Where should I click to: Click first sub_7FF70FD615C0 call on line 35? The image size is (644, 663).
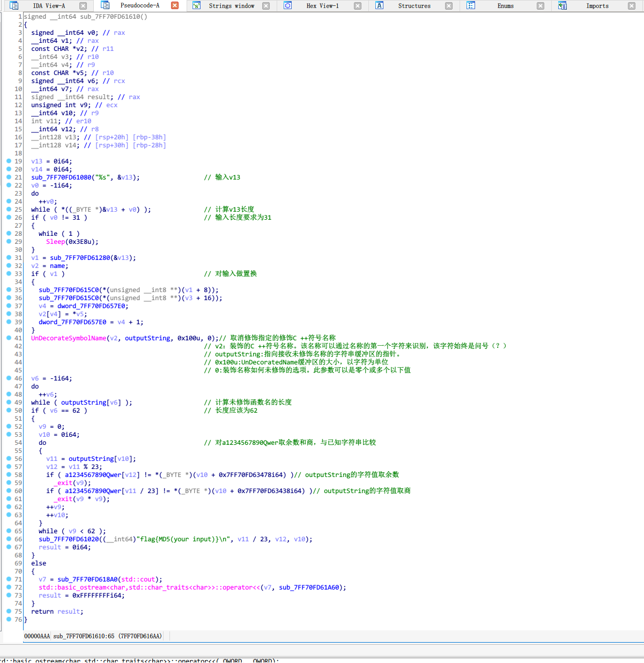(x=69, y=290)
